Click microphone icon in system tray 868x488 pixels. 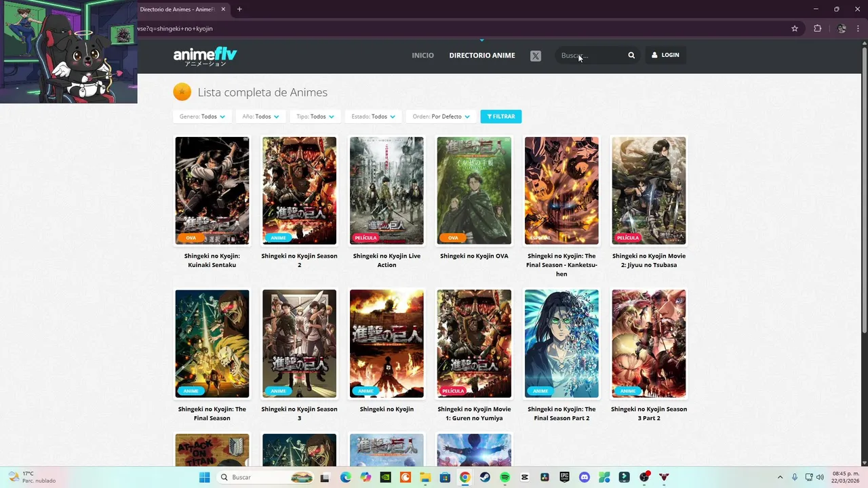[x=794, y=477]
